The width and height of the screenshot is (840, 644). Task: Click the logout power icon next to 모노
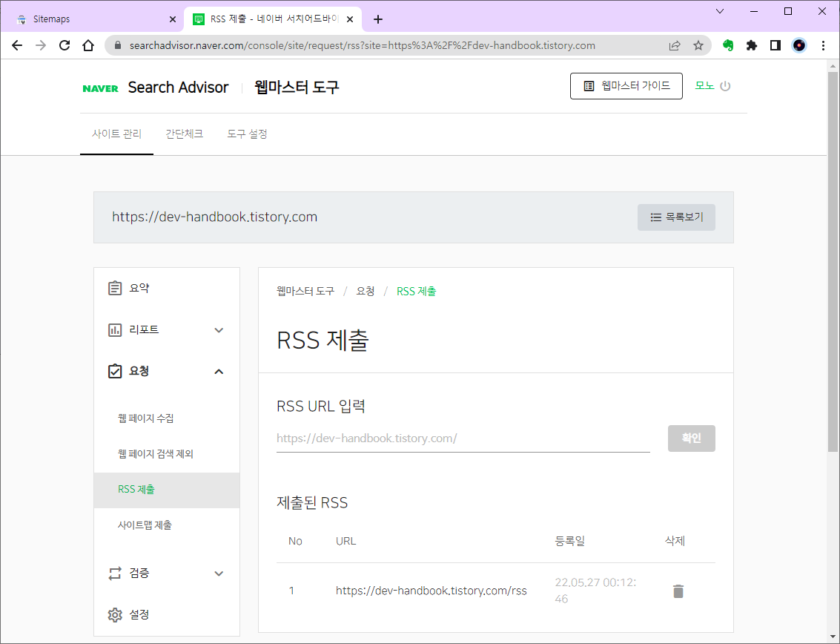tap(725, 86)
